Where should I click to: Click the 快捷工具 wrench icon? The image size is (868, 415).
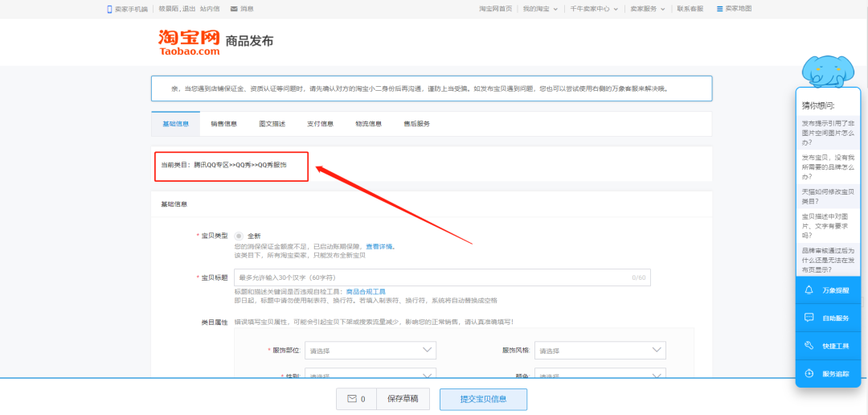pyautogui.click(x=809, y=346)
